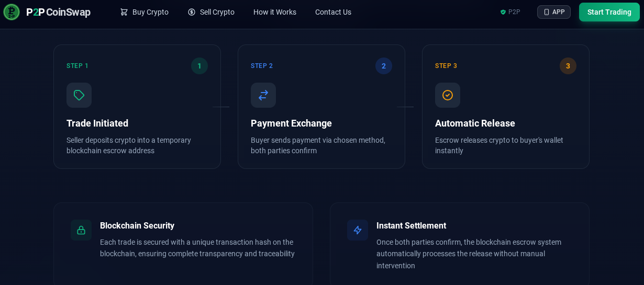Go to the Contact Us page

click(333, 12)
